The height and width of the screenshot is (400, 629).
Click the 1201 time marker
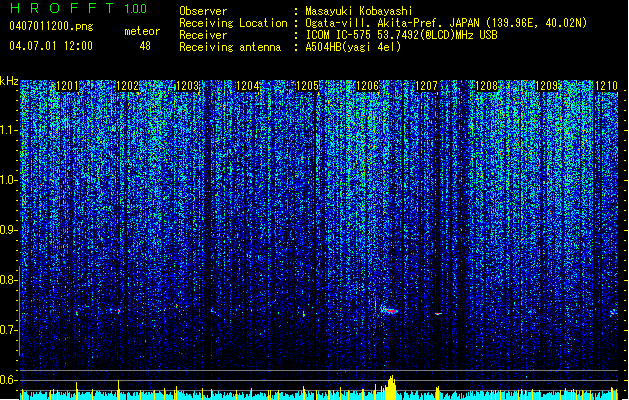point(67,86)
